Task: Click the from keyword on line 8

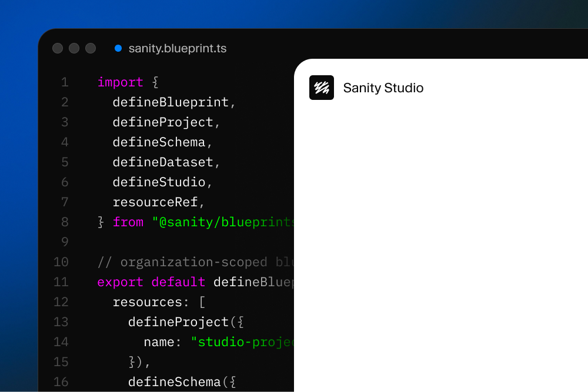Action: click(x=128, y=222)
